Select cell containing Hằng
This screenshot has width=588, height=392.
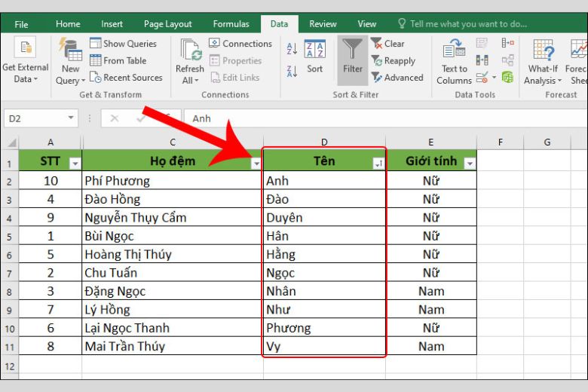[324, 254]
